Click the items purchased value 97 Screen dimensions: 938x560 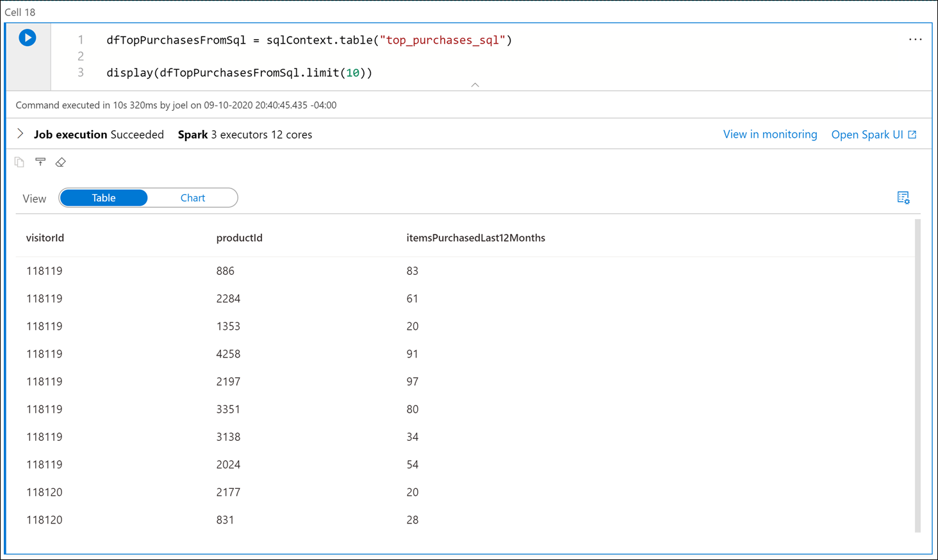click(x=412, y=381)
